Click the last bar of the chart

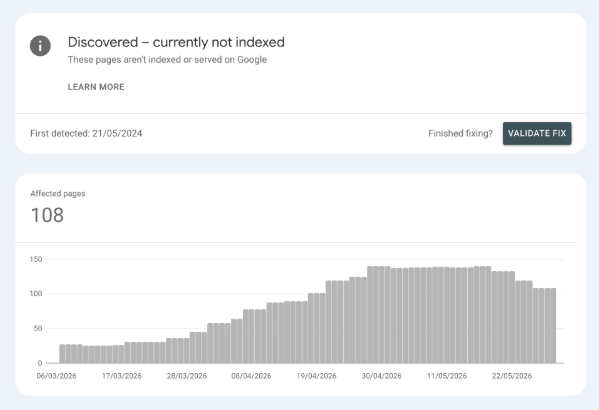coord(553,326)
